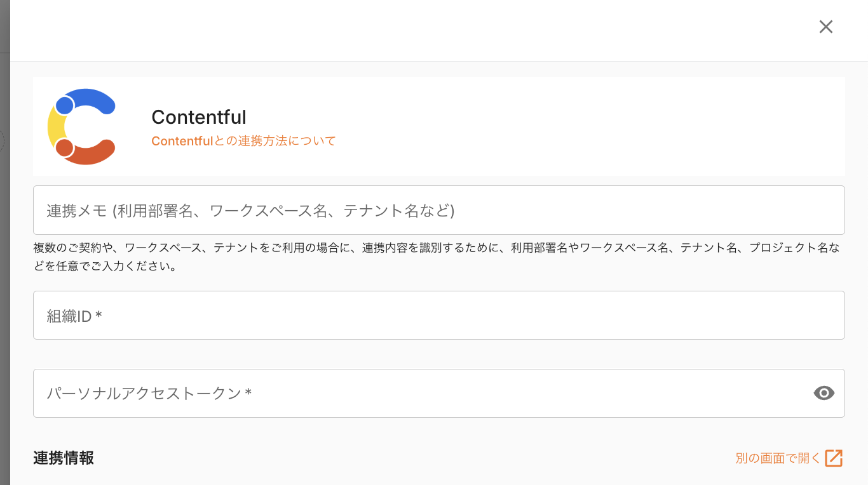Click the Contentful title text
The image size is (868, 485).
point(198,117)
